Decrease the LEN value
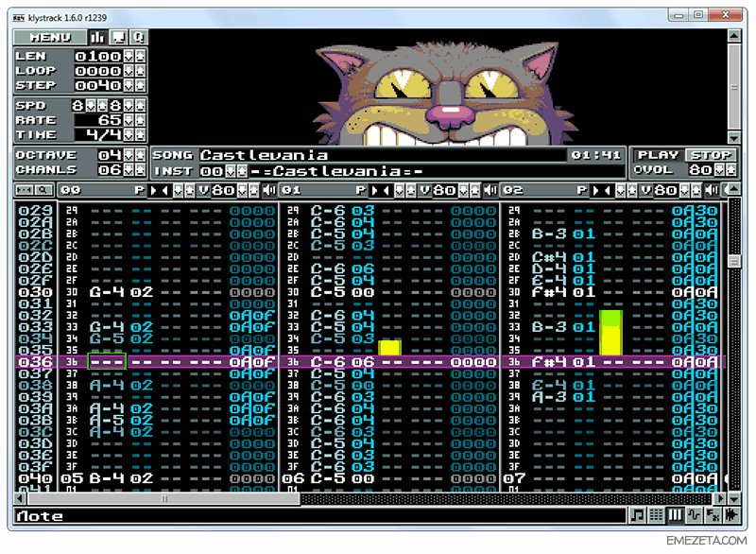 129,57
